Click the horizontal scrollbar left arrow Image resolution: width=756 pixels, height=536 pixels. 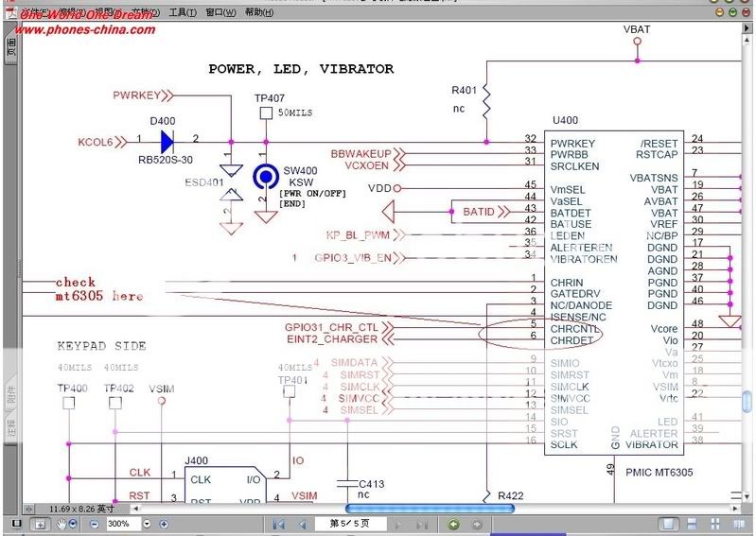[x=136, y=508]
